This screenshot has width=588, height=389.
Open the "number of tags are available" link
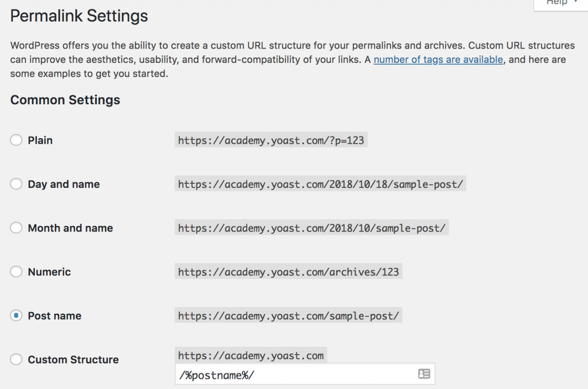438,60
